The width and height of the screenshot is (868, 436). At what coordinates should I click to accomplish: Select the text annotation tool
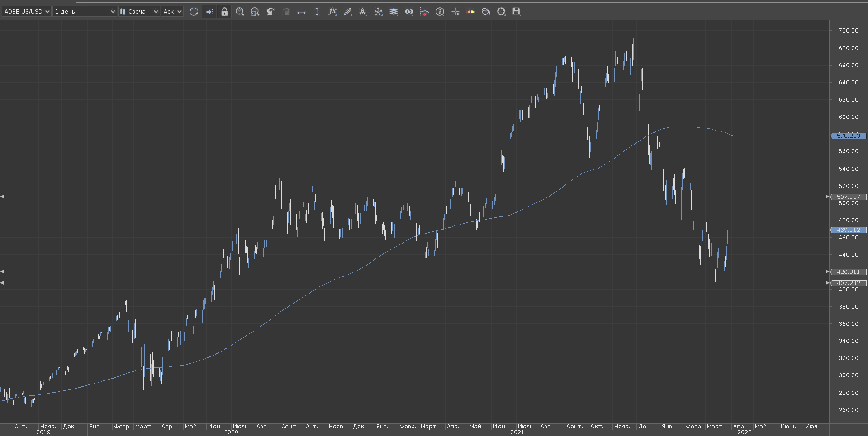(x=363, y=12)
